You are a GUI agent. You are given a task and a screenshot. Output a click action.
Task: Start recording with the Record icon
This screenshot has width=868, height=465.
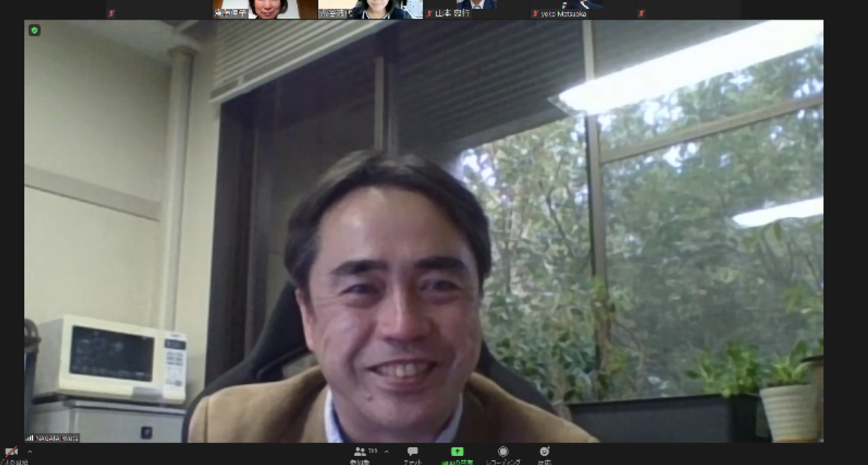pos(503,451)
